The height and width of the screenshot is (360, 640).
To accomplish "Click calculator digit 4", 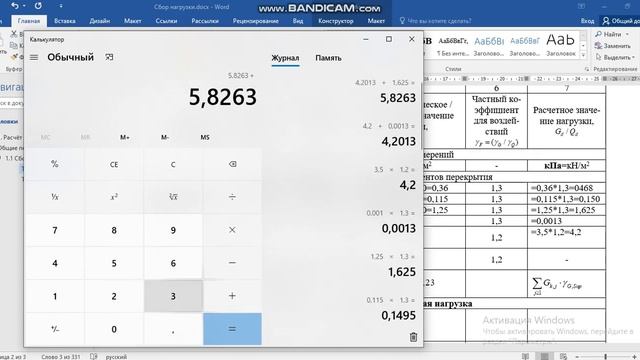I will coord(55,263).
